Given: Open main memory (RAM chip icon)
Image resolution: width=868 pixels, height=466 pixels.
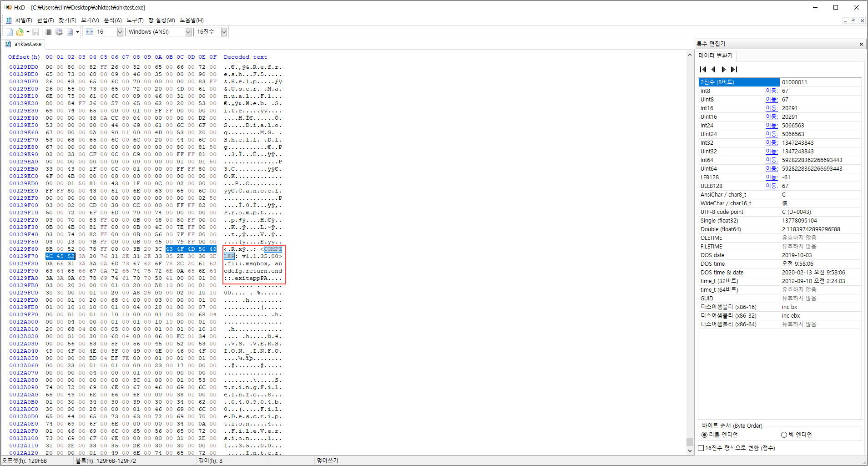Looking at the screenshot, I should tap(49, 32).
